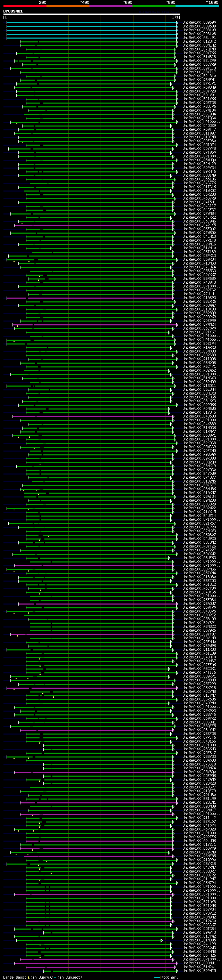The height and width of the screenshot is (980, 222).
Task: Click the 271 end position number
Action: coord(175,17)
